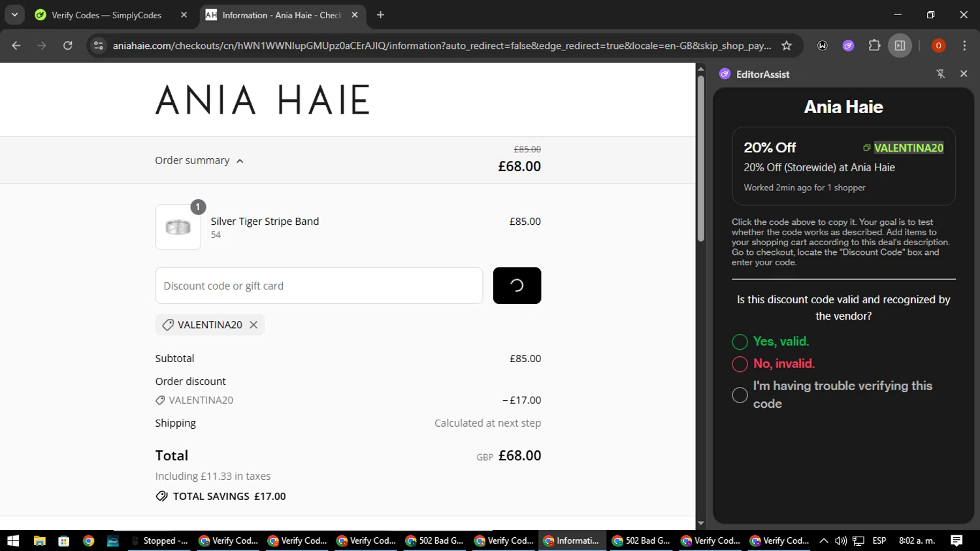The image size is (980, 551).
Task: Open the Chrome icon in the taskbar
Action: pos(88,541)
